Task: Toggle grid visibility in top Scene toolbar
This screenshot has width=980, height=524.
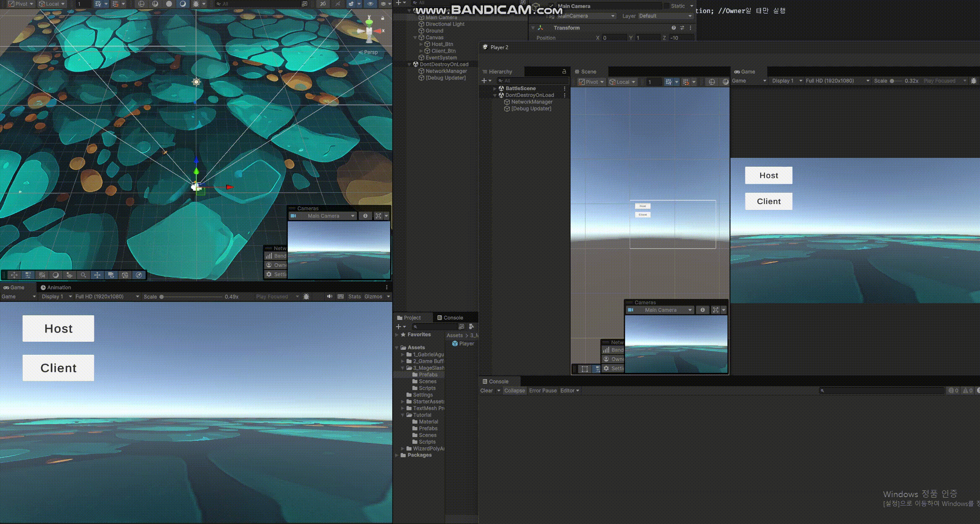Action: point(98,4)
